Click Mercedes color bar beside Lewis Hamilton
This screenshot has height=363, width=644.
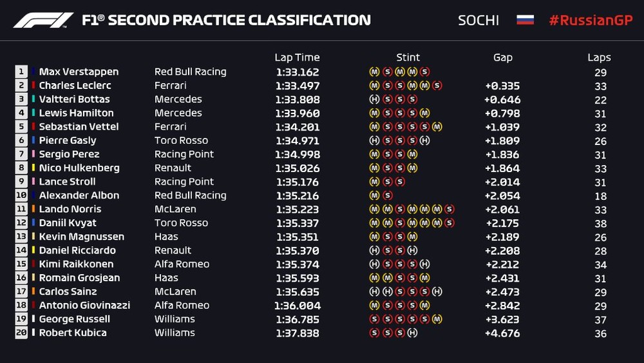[x=33, y=113]
